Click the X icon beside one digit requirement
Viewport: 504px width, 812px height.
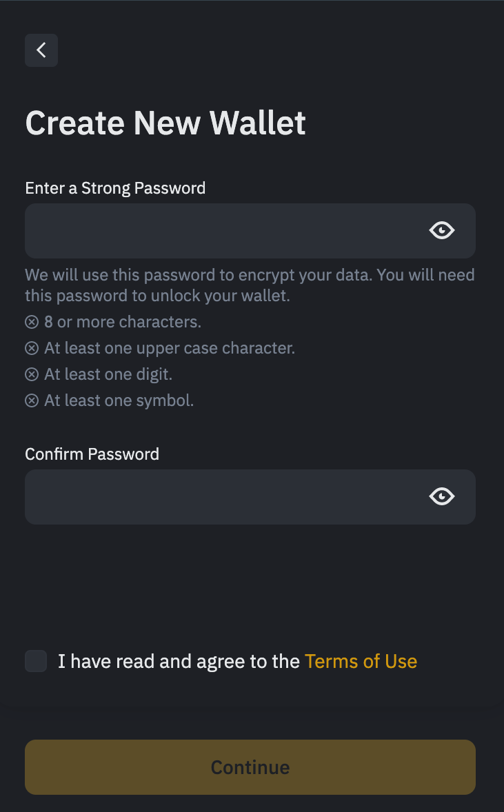tap(32, 374)
